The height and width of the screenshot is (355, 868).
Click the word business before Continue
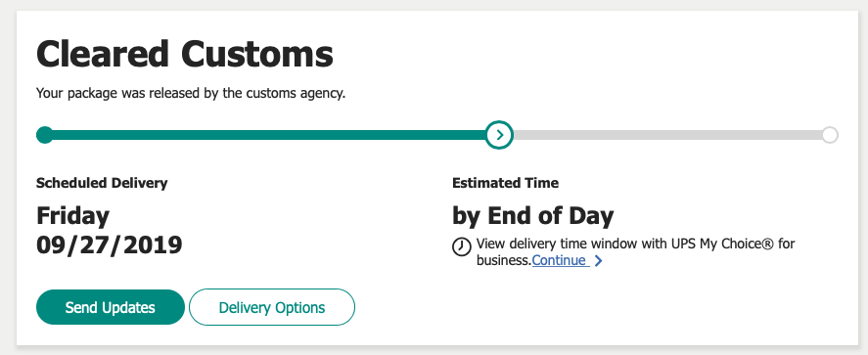coord(504,260)
